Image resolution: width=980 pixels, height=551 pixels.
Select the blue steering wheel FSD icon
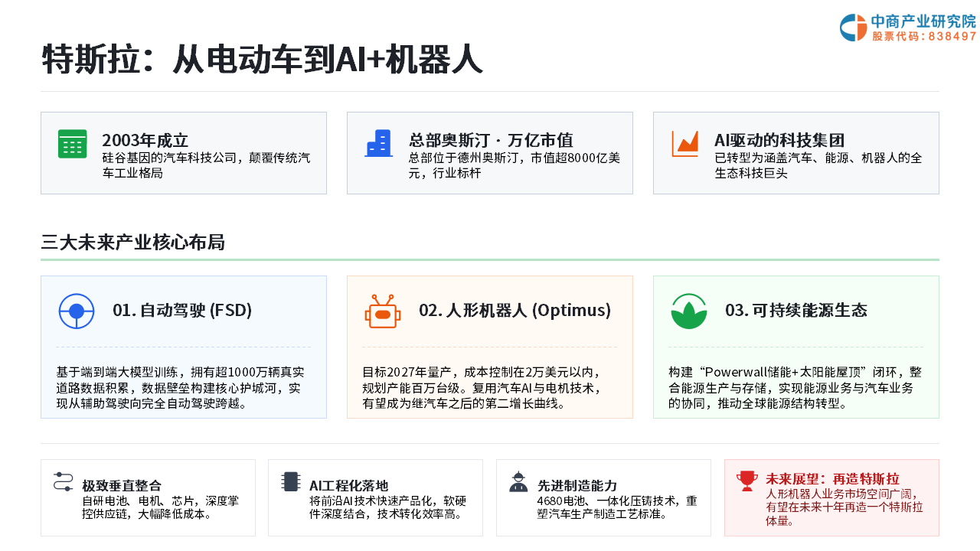click(77, 311)
